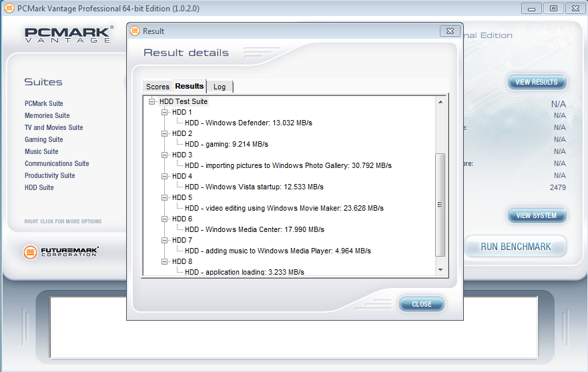This screenshot has height=372, width=588.
Task: Maximize the PCMark Vantage main window
Action: [553, 8]
